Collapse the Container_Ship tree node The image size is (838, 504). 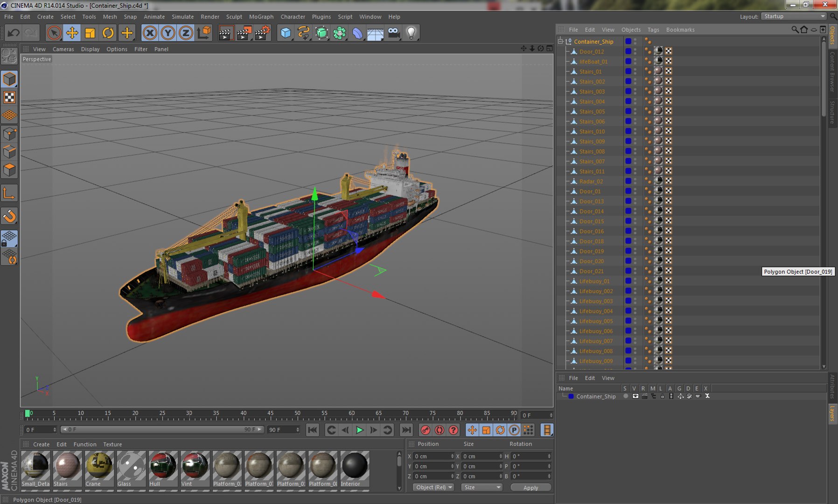[x=561, y=41]
